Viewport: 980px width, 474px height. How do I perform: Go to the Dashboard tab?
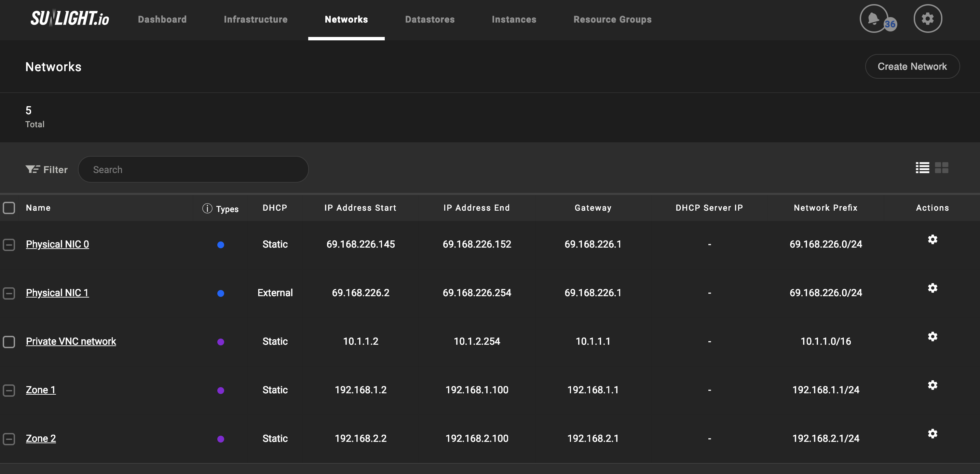pos(162,19)
